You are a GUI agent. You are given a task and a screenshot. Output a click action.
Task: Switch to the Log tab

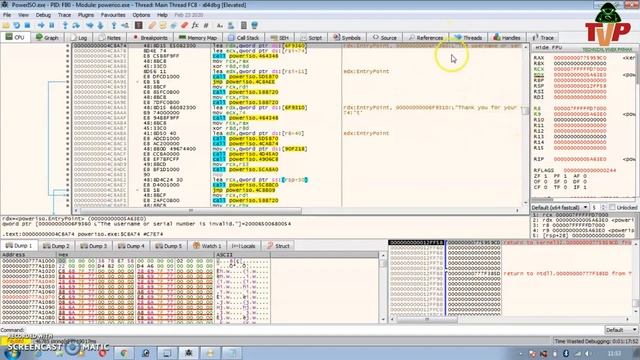pyautogui.click(x=79, y=38)
